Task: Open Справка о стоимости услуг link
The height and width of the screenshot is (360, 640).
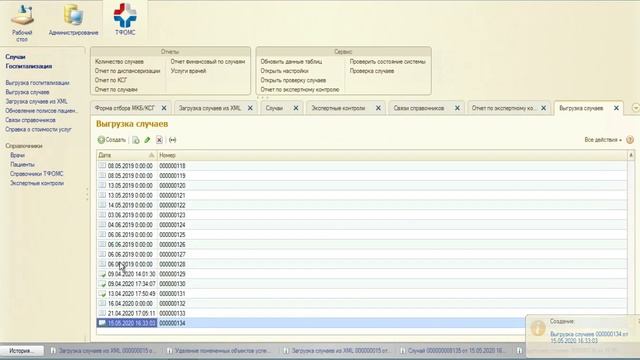Action: [x=38, y=129]
